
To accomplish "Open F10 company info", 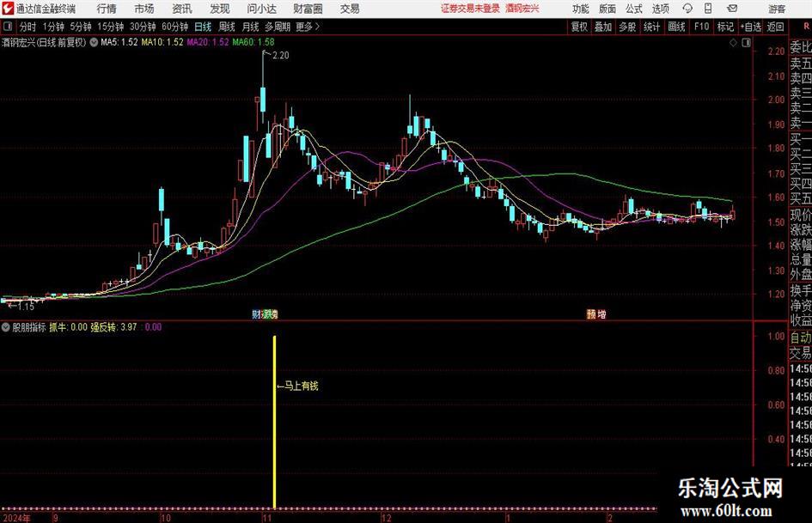I will point(702,27).
